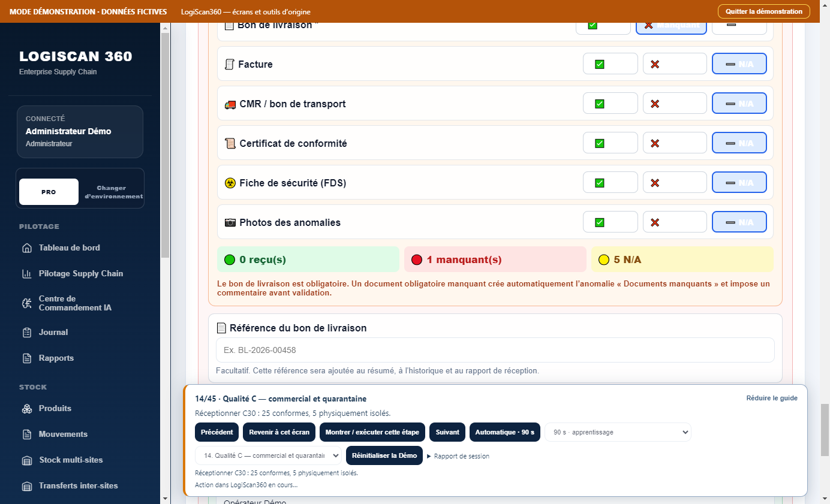Click the Centre de Commandement IA icon
This screenshot has width=830, height=504.
click(x=26, y=303)
